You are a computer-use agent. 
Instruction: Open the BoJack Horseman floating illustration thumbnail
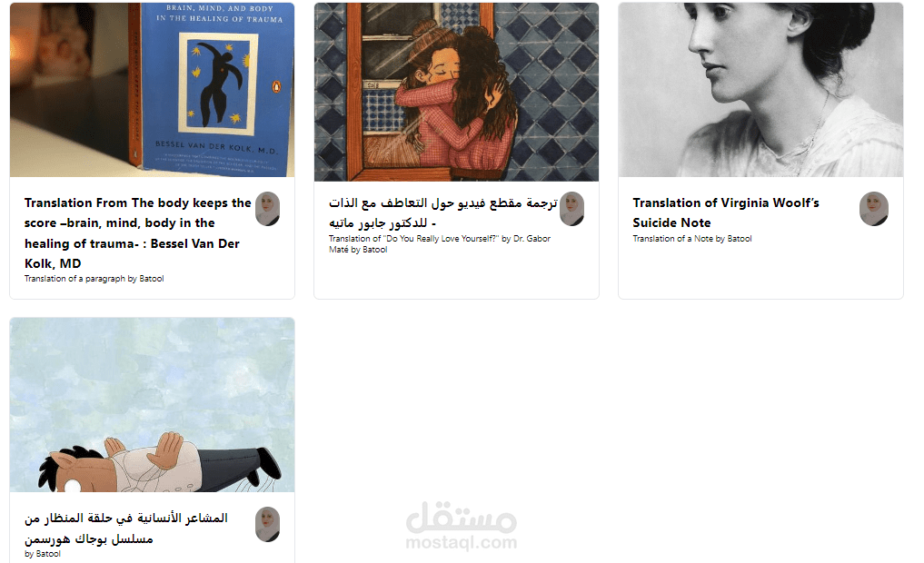pos(152,405)
